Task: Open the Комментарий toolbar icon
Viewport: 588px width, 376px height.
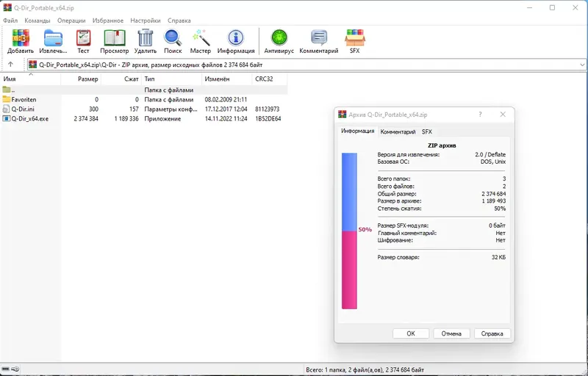Action: tap(319, 38)
